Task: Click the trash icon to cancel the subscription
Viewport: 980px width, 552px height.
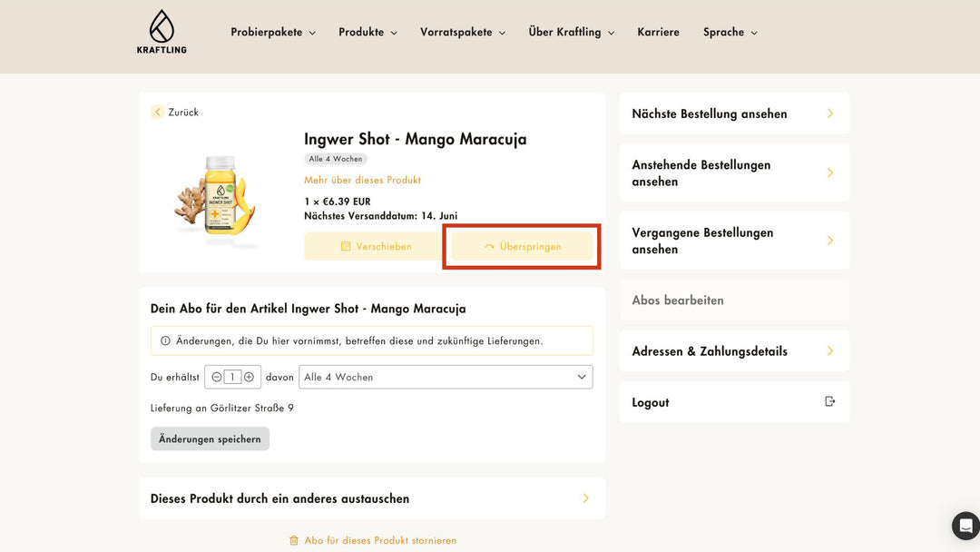Action: (294, 540)
